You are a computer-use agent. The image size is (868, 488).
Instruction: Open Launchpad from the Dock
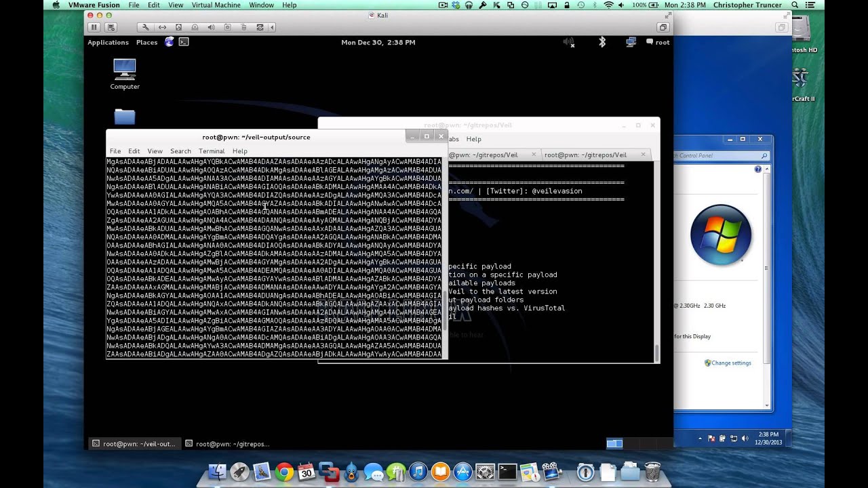click(239, 471)
